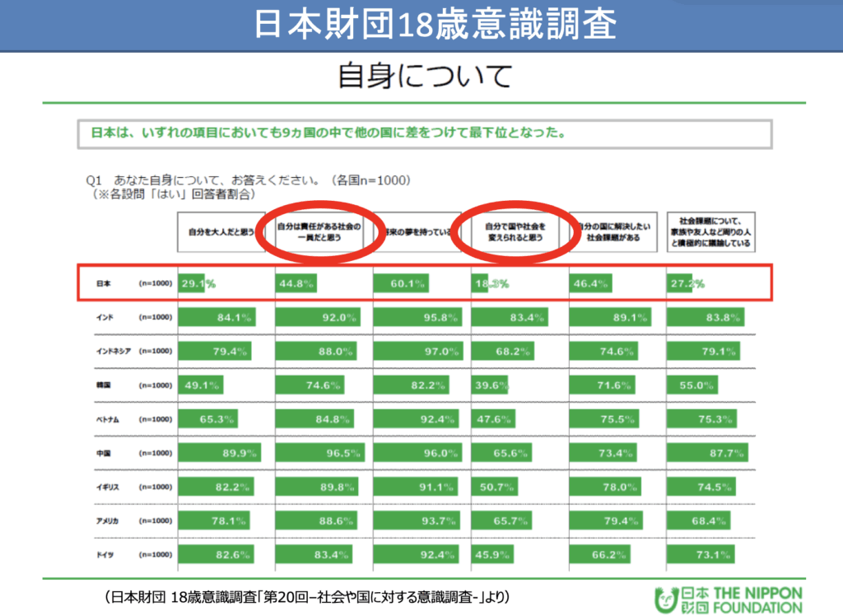Click China's 96.5% bar
The image size is (843, 616).
click(x=320, y=453)
